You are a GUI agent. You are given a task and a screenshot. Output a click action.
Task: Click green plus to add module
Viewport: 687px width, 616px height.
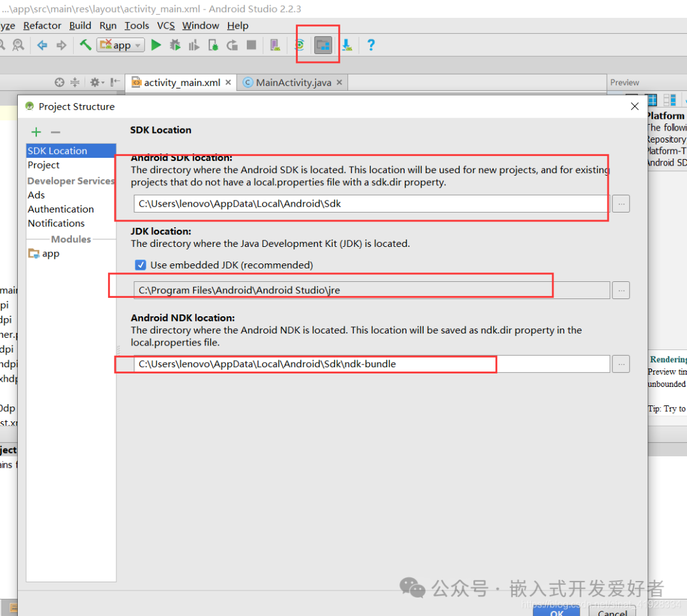point(36,132)
